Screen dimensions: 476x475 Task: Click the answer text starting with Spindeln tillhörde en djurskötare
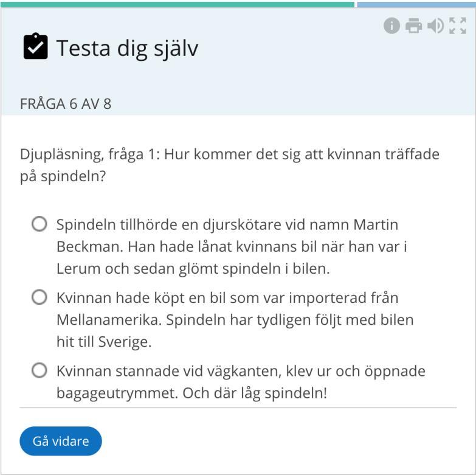click(x=232, y=246)
